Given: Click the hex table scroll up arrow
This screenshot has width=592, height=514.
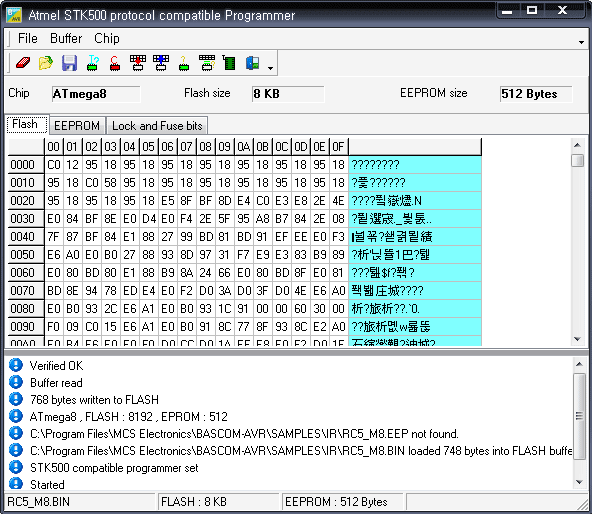Looking at the screenshot, I should click(577, 145).
